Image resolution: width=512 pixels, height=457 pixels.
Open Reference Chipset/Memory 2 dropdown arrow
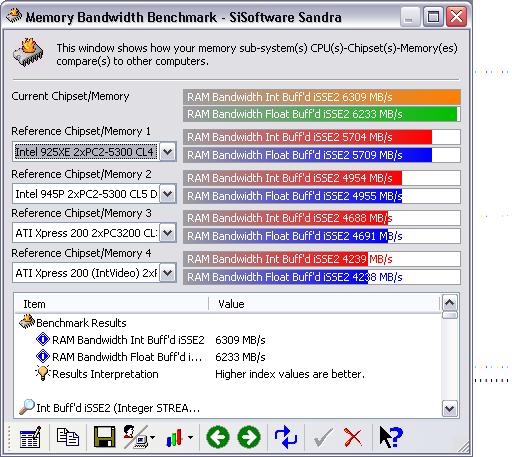[167, 194]
